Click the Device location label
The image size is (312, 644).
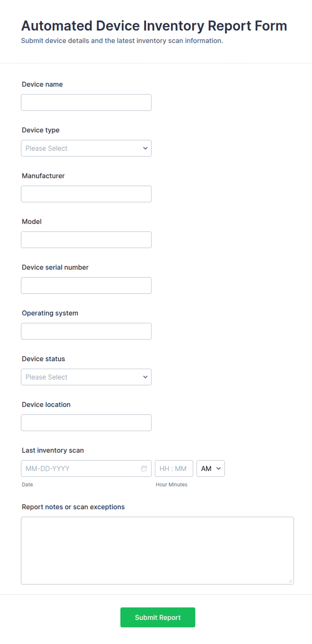click(x=46, y=405)
